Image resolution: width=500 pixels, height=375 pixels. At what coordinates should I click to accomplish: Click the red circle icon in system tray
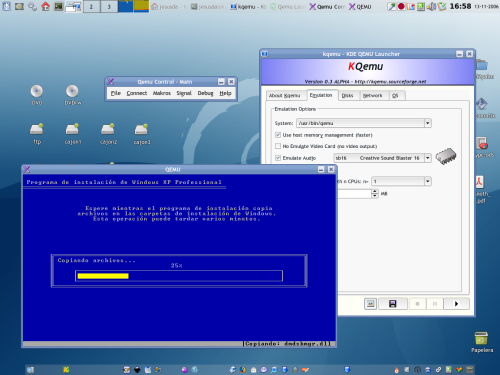[x=401, y=6]
